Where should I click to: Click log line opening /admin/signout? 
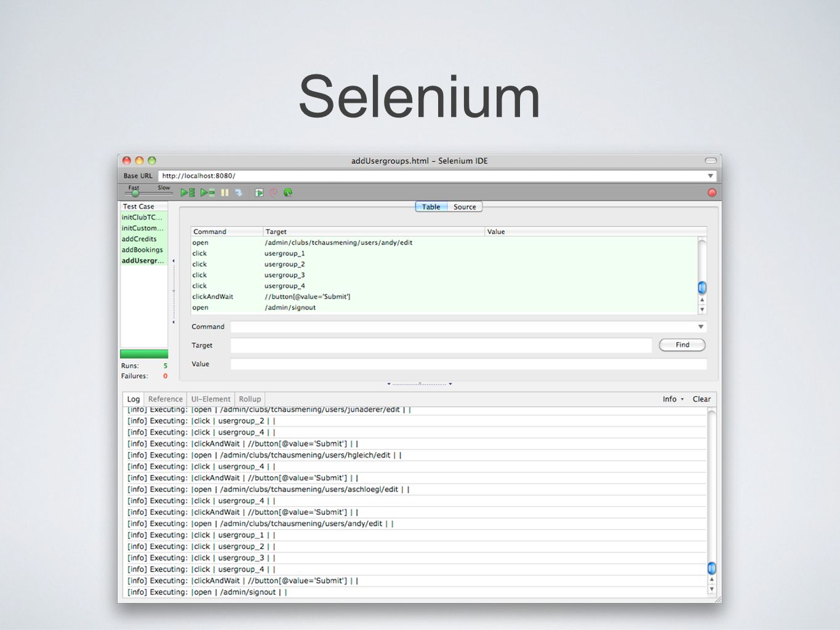(416, 592)
